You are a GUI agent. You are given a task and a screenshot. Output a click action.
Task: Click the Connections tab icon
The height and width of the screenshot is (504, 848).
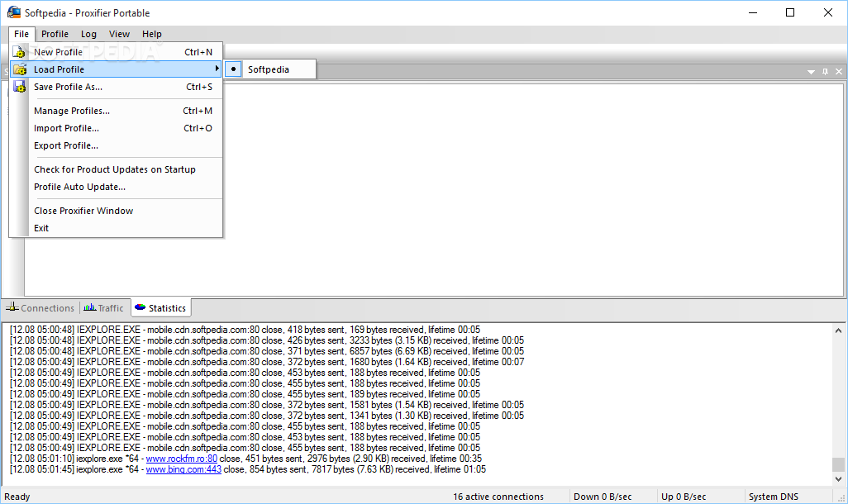[x=12, y=307]
